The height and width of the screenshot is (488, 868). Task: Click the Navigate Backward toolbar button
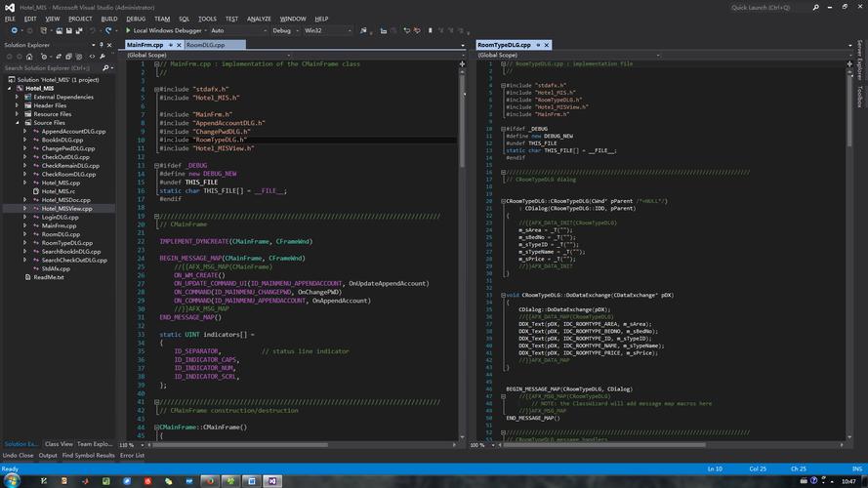(15, 30)
